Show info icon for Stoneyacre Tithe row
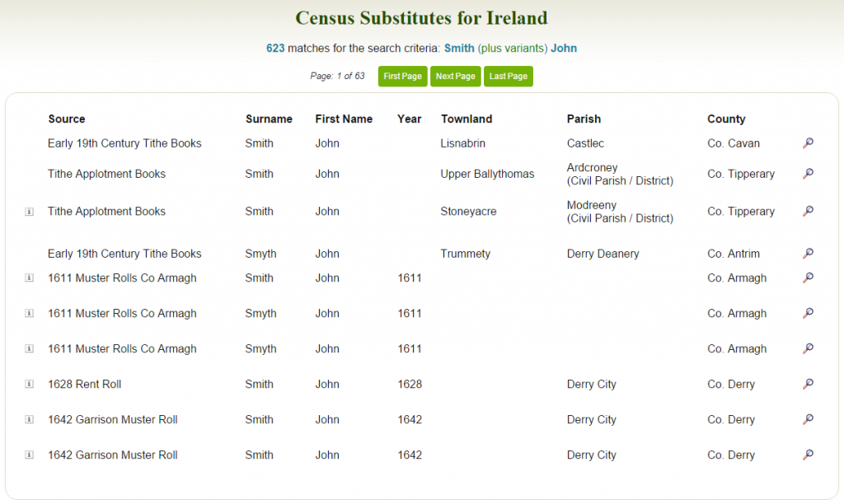 pos(29,212)
